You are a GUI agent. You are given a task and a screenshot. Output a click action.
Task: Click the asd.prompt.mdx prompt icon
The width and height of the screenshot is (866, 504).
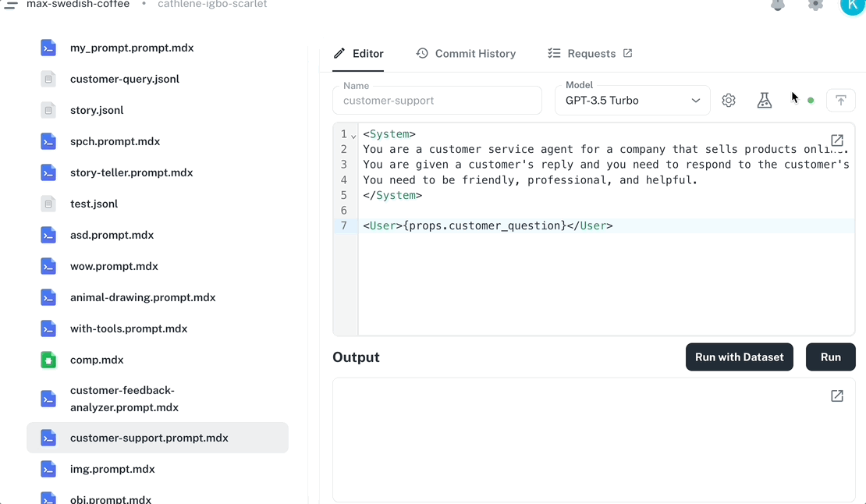pos(48,235)
